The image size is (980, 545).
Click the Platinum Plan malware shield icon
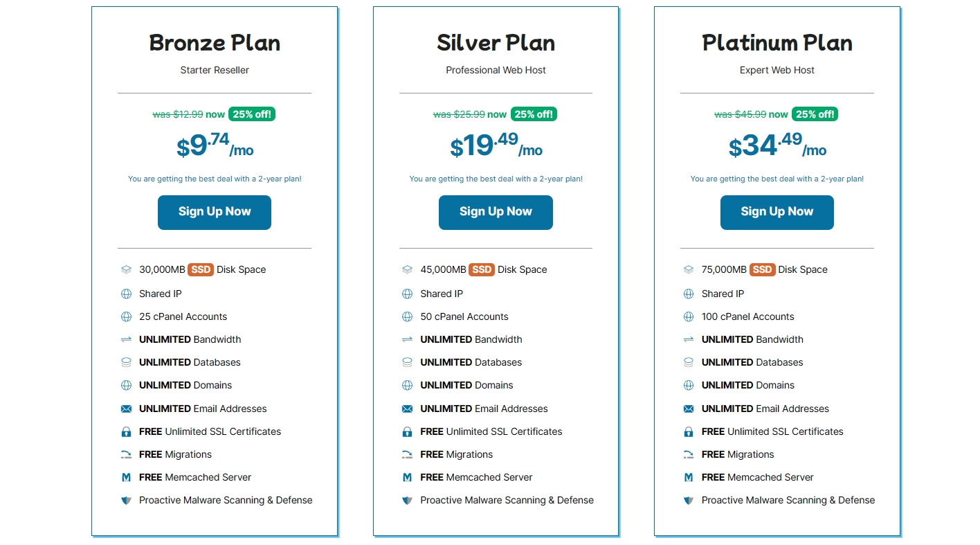pyautogui.click(x=689, y=500)
